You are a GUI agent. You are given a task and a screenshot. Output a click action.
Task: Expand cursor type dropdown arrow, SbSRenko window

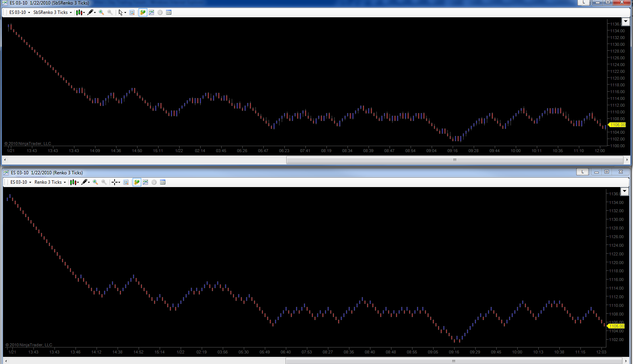(125, 12)
